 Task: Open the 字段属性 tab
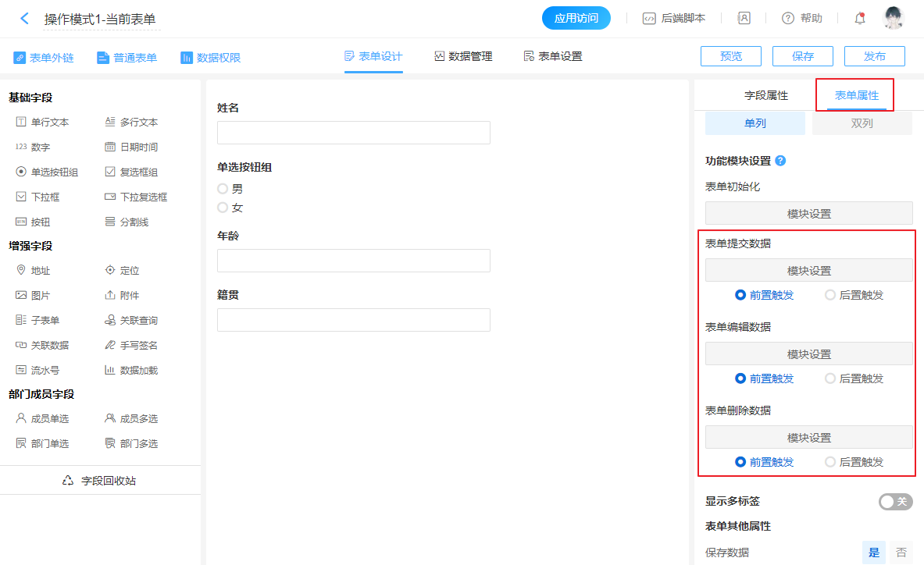(x=766, y=95)
